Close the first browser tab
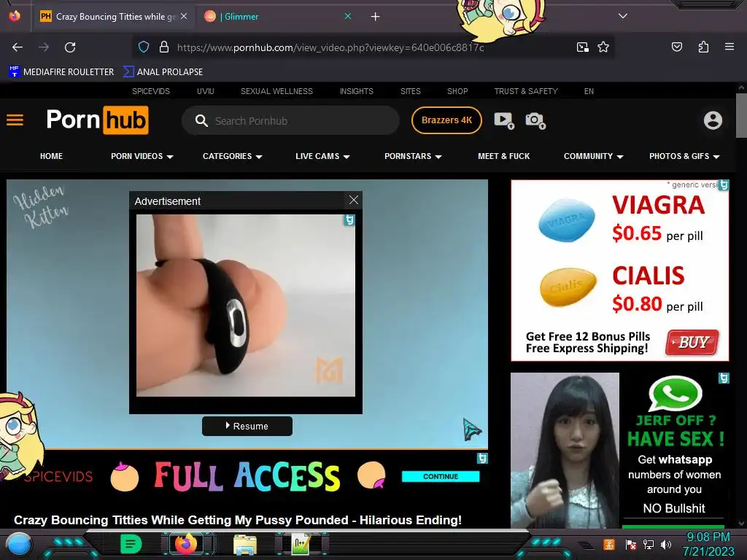The width and height of the screenshot is (747, 560). (184, 16)
